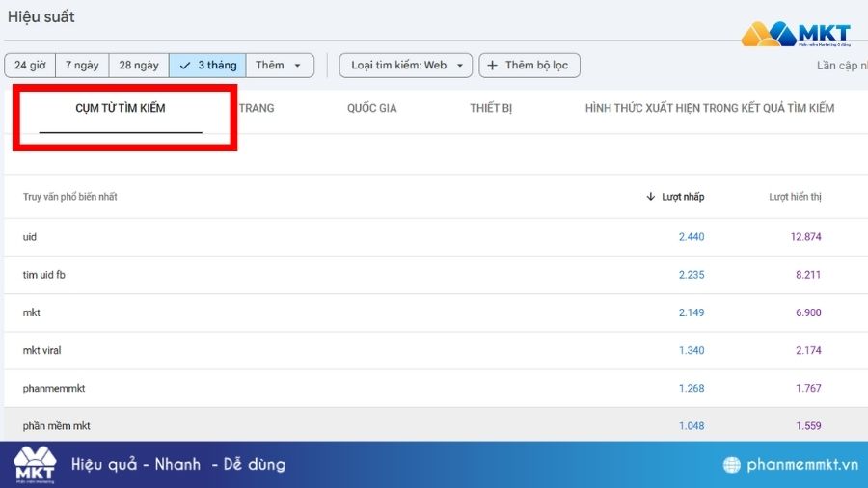
Task: Select the tìm uid fb query row
Action: coord(436,275)
